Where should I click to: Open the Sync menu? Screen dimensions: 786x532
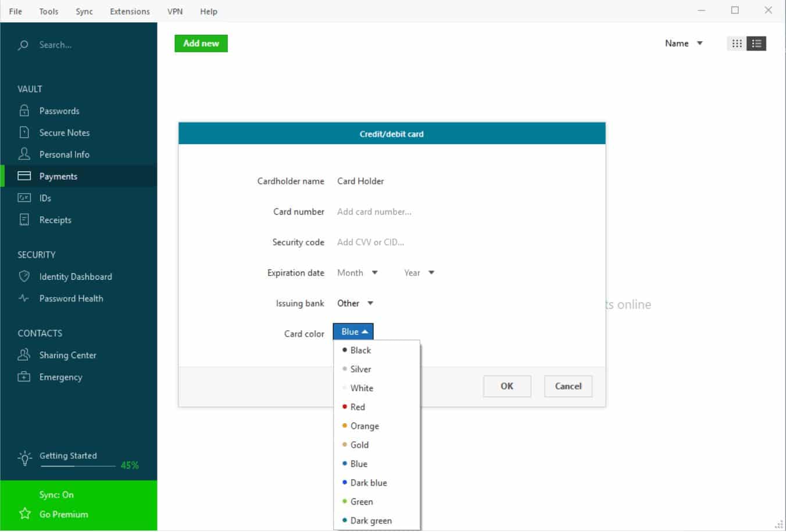point(84,11)
